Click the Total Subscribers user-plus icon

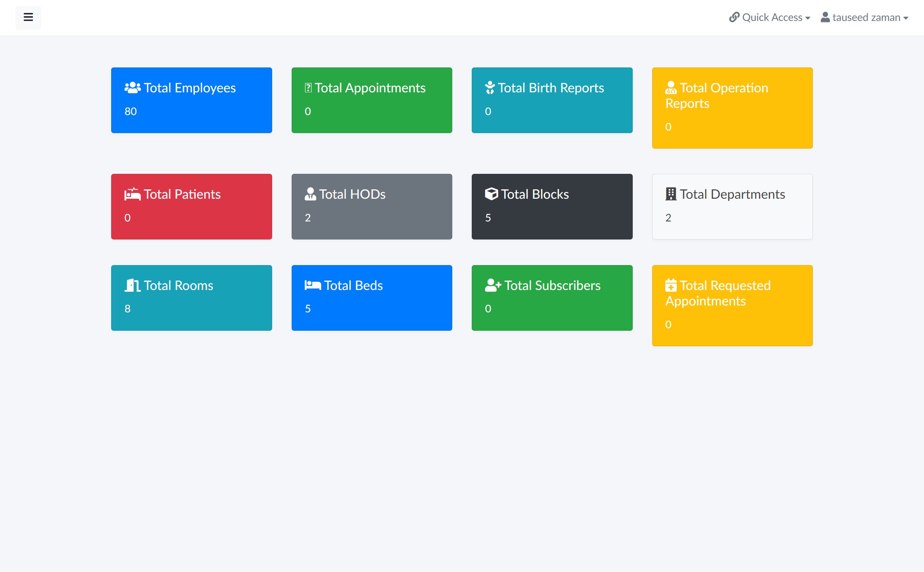click(493, 285)
